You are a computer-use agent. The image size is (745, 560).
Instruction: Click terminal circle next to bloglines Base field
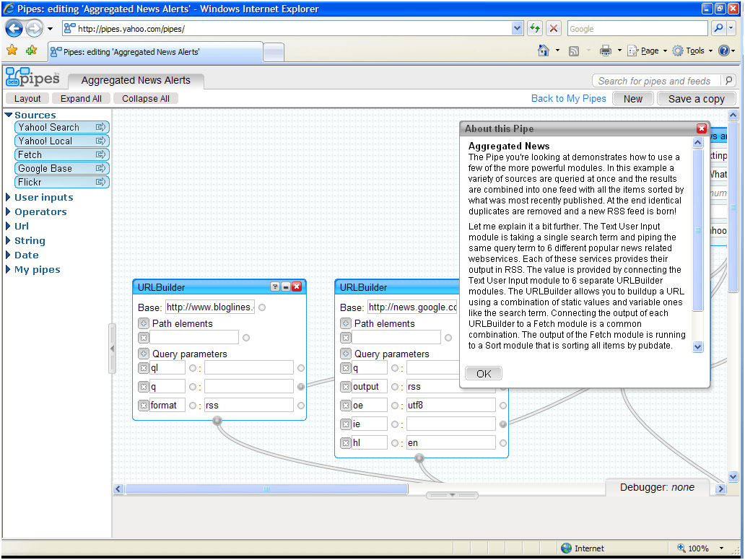262,307
